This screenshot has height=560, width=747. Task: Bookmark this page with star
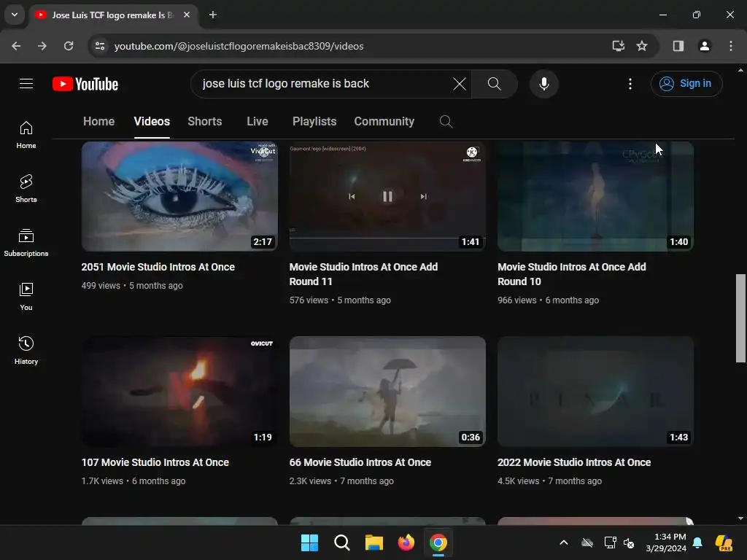642,46
